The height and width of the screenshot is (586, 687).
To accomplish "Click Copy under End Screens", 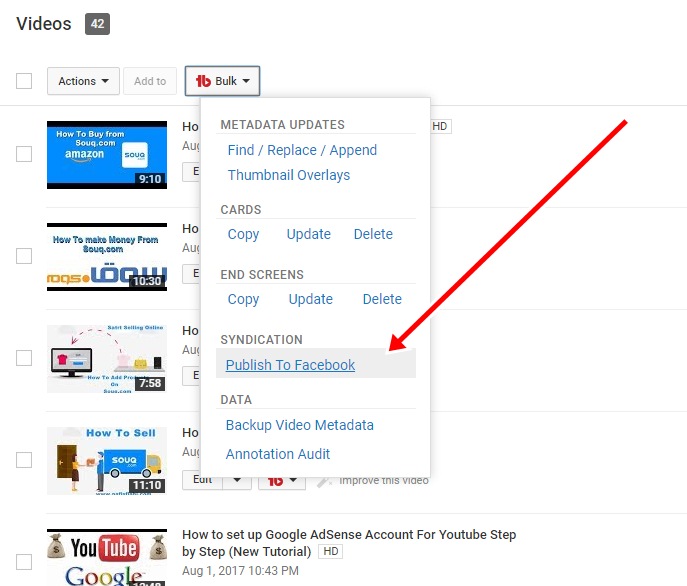I will click(243, 299).
